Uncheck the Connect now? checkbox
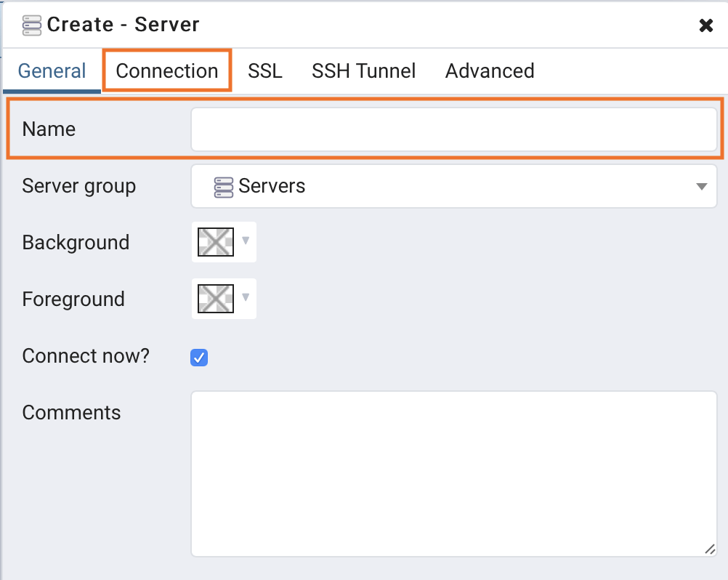 pos(199,357)
